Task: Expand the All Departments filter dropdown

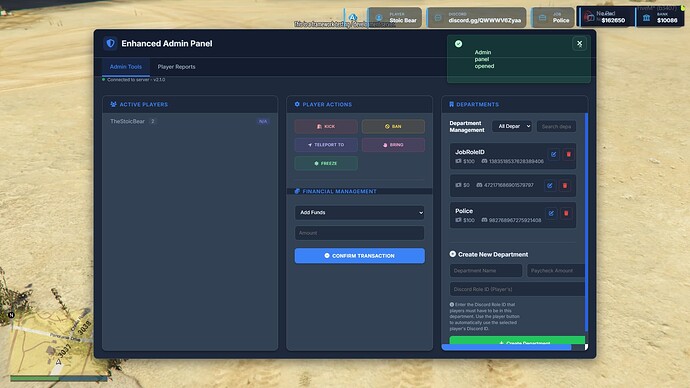Action: tap(512, 126)
